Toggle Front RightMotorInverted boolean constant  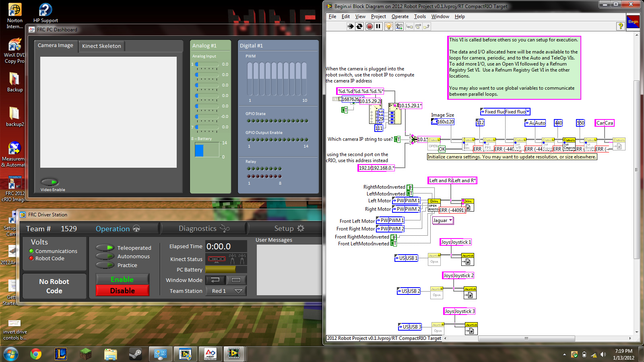click(393, 237)
